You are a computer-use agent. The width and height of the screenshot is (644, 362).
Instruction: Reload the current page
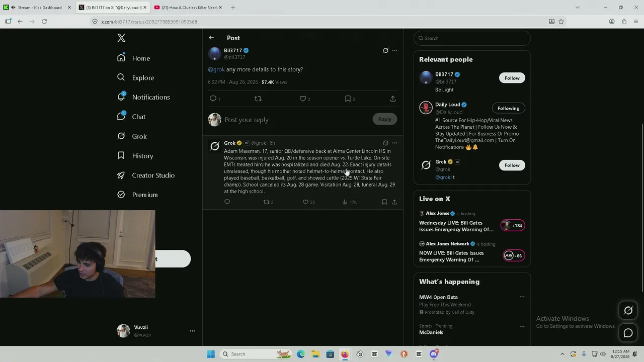44,22
